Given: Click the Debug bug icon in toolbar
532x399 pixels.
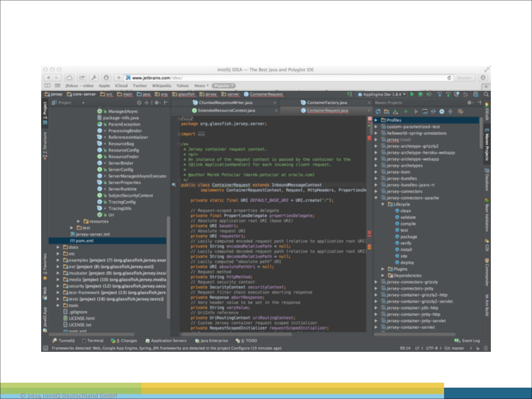Looking at the screenshot, I should (x=420, y=94).
